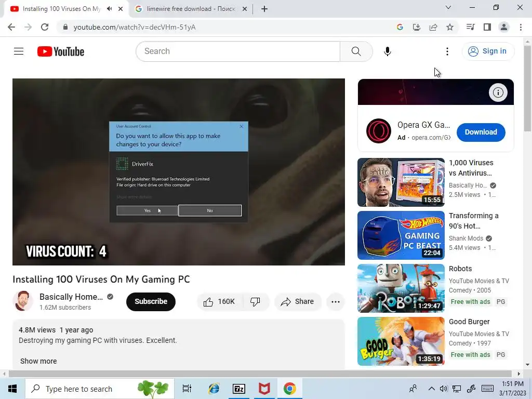Open the Chrome profile avatar
The width and height of the screenshot is (532, 399).
point(504,27)
